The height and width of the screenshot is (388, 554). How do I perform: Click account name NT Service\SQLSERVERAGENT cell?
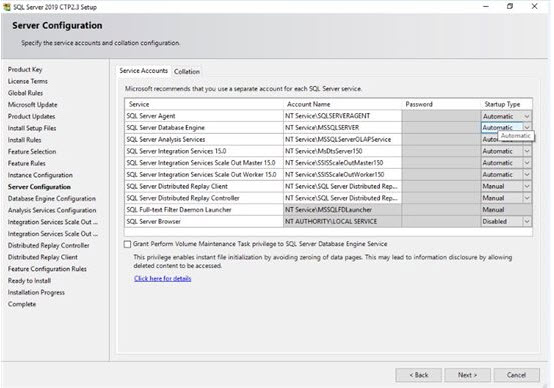(342, 116)
